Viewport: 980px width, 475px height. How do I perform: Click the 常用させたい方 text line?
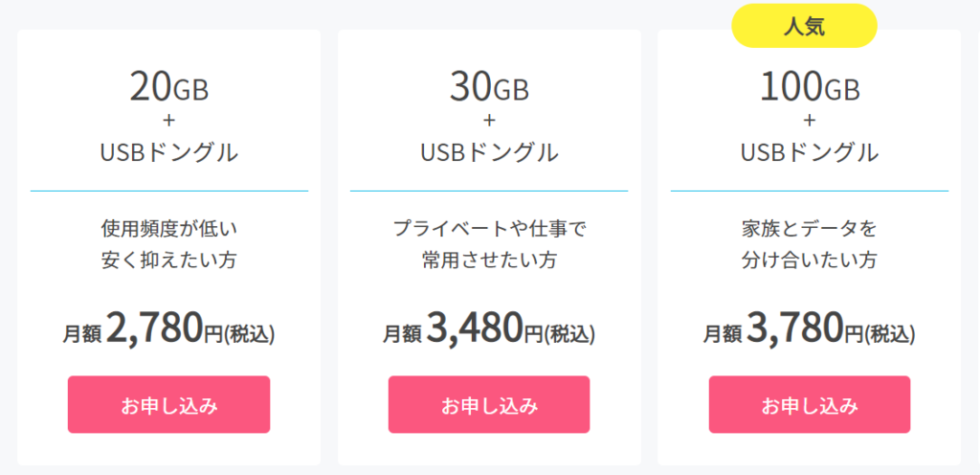pyautogui.click(x=489, y=260)
